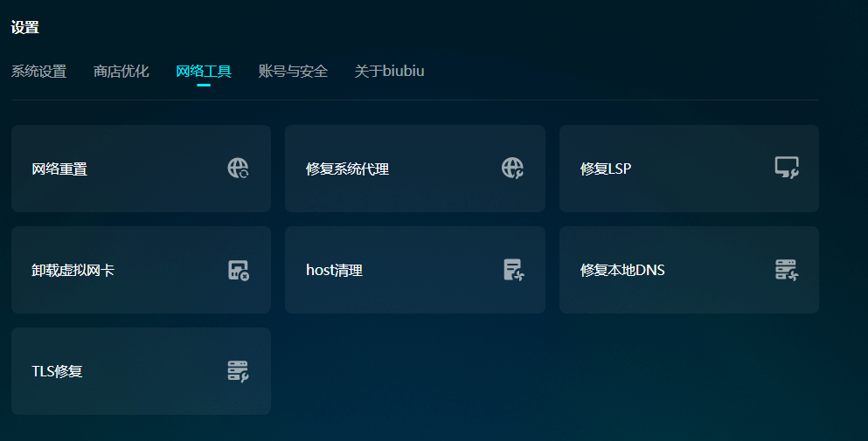
Task: Click the 修复LSP label
Action: (606, 169)
